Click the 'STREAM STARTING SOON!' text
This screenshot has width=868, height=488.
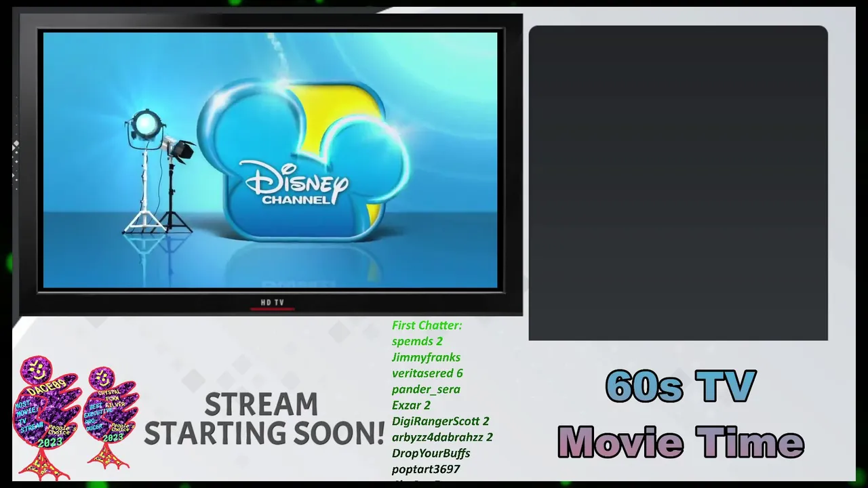point(264,419)
